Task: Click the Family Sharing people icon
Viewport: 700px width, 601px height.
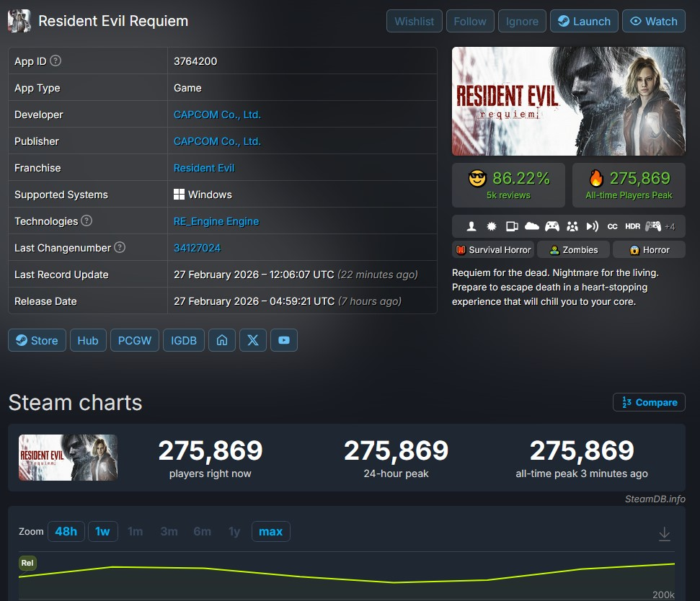Action: [x=572, y=226]
